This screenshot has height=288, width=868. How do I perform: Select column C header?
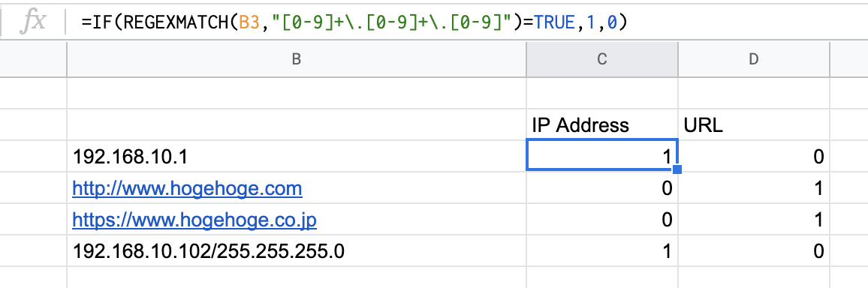pyautogui.click(x=602, y=59)
